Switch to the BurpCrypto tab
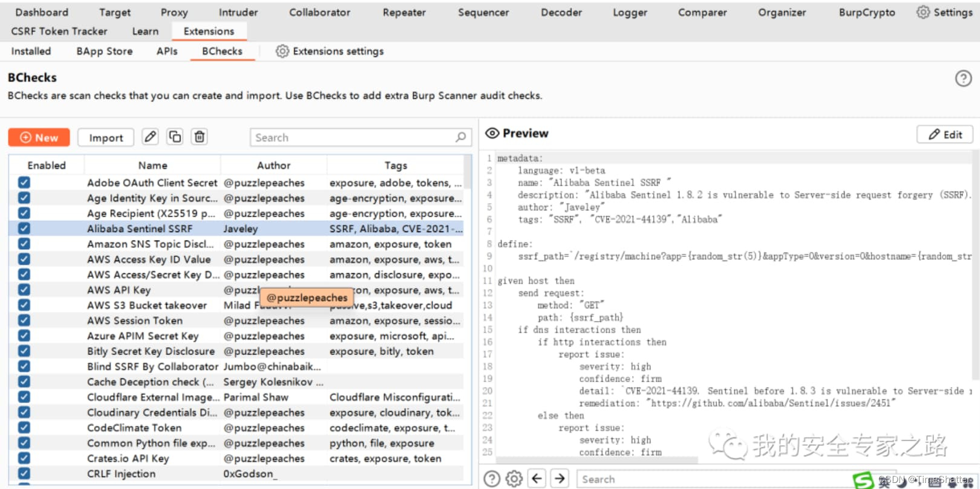The image size is (980, 489). coord(867,12)
